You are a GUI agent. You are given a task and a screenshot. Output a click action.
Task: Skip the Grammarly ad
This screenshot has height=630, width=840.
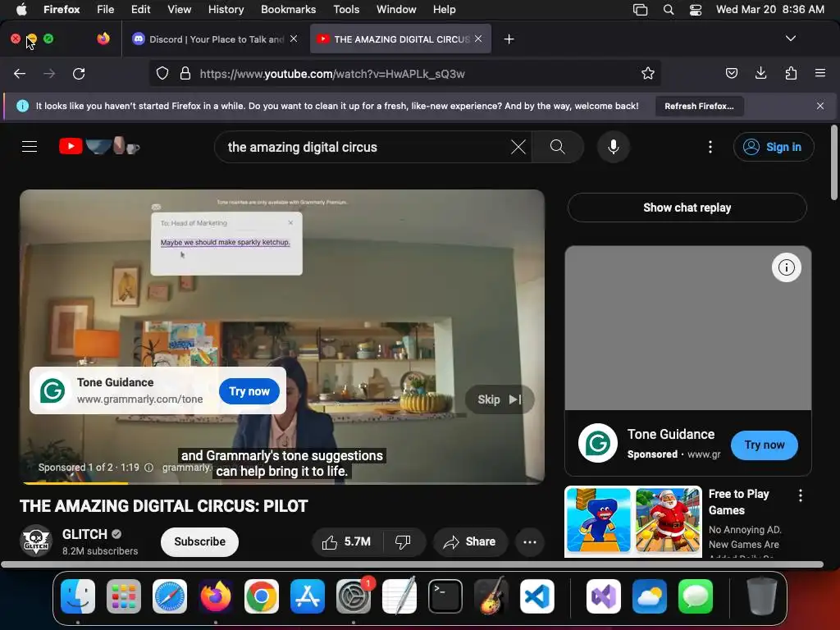[500, 399]
